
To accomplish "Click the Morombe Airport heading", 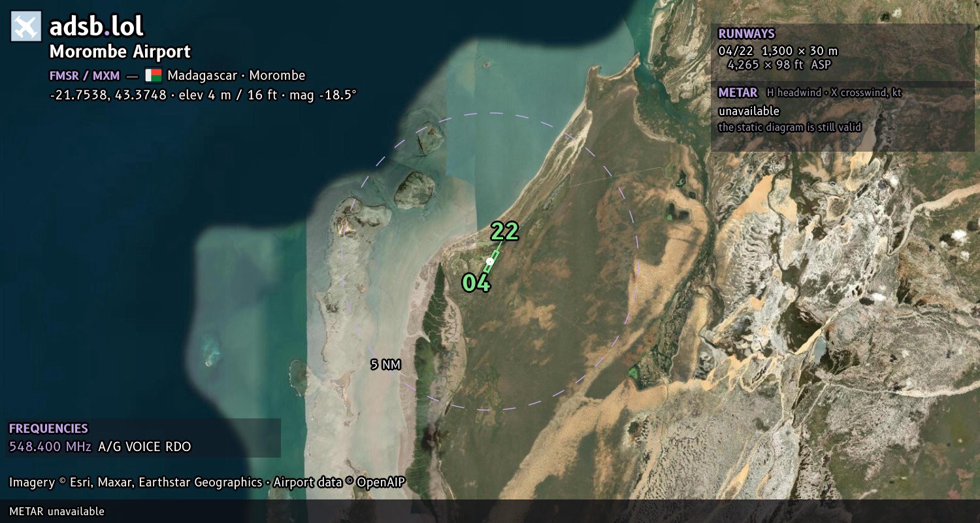I will tap(120, 52).
